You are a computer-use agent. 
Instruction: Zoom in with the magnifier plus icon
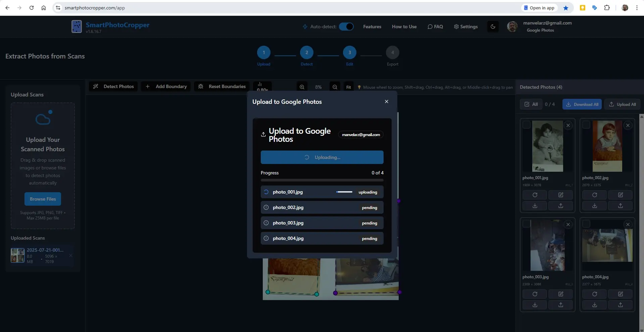302,87
